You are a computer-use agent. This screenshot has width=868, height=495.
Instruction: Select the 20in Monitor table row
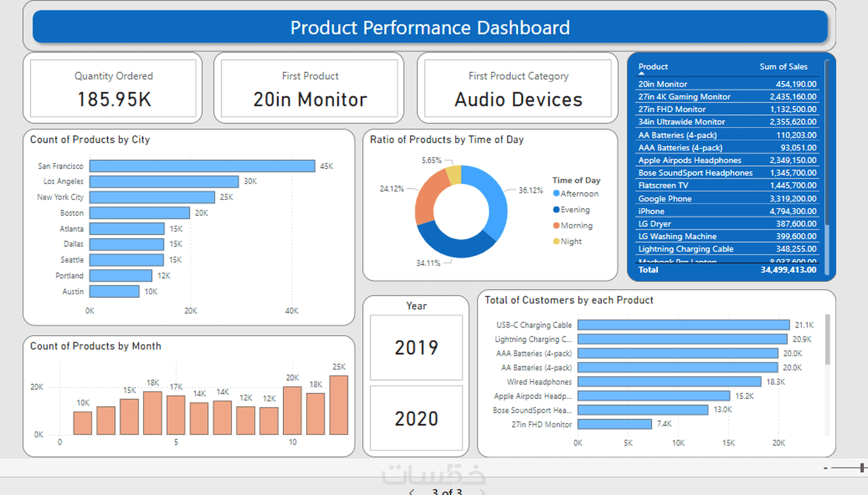click(x=727, y=84)
